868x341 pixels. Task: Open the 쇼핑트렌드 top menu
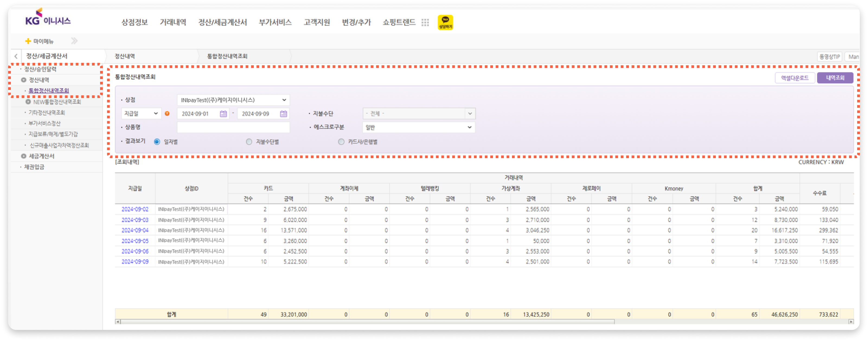[399, 22]
